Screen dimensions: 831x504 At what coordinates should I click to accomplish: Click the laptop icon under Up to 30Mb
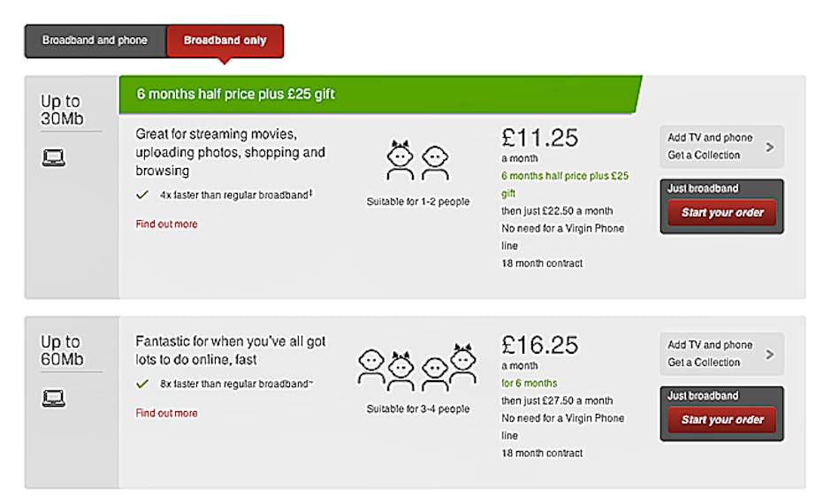(54, 158)
